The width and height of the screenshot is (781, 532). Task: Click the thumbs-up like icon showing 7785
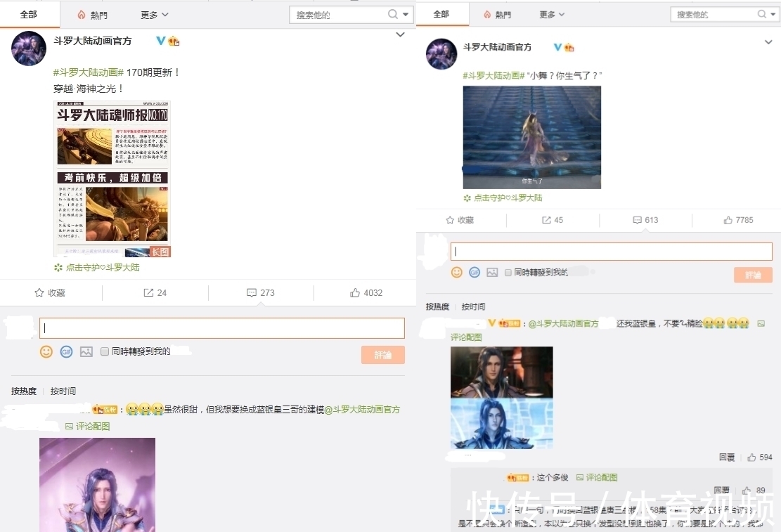click(728, 220)
